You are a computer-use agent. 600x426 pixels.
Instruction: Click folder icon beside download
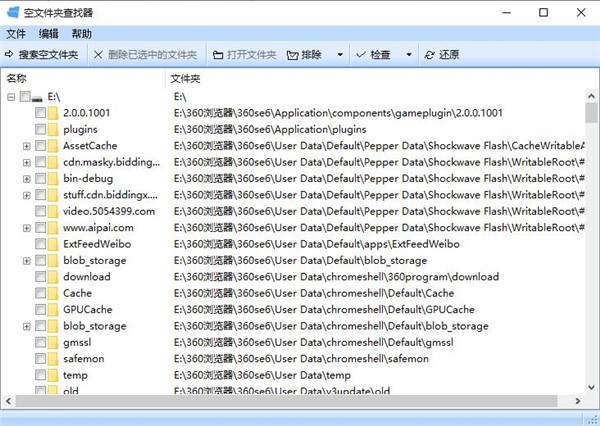tap(53, 277)
